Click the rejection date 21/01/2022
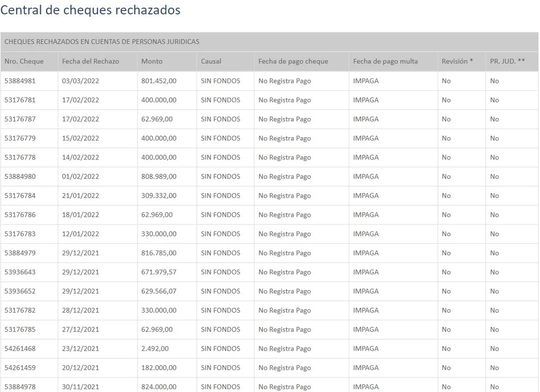The width and height of the screenshot is (540, 392). coord(81,195)
